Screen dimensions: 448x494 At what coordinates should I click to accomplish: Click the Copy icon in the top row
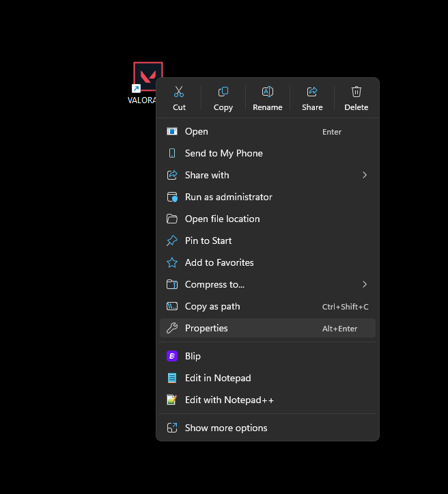tap(223, 92)
